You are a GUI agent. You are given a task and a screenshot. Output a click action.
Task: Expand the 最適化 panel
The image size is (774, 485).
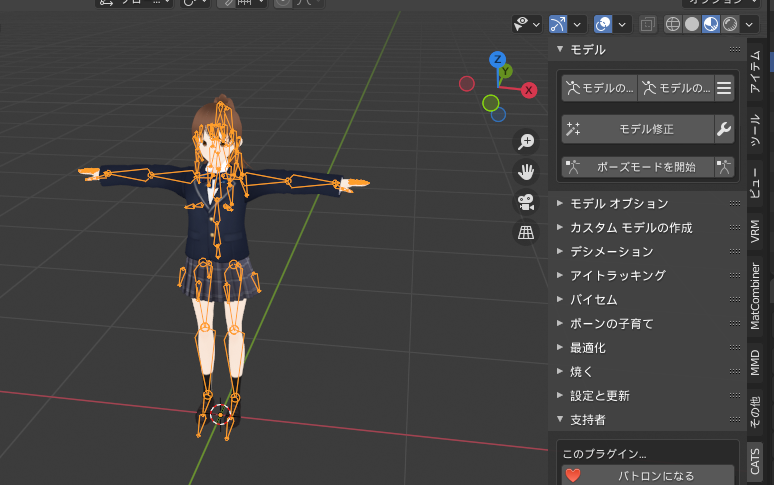pyautogui.click(x=560, y=347)
